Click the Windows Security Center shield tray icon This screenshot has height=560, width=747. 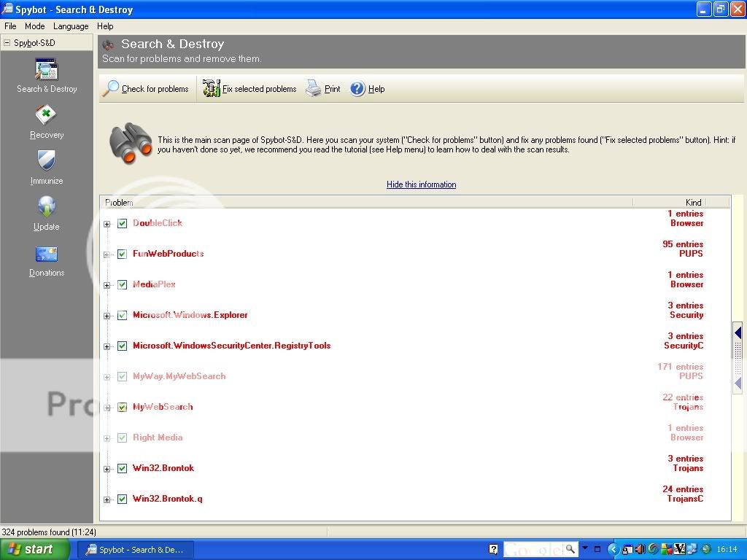tap(665, 550)
